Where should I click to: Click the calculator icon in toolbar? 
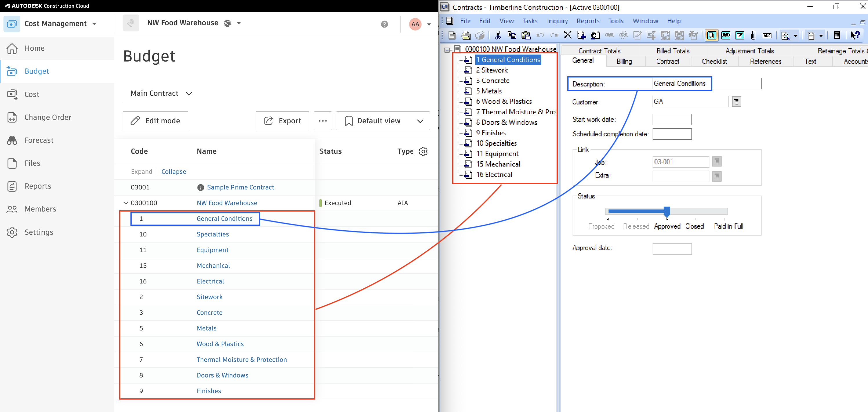coord(837,35)
